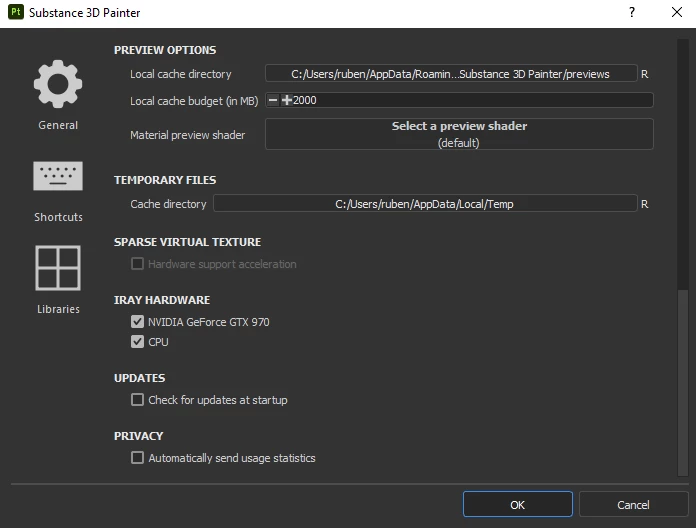Enable Automatically send usage statistics
696x528 pixels.
click(137, 457)
